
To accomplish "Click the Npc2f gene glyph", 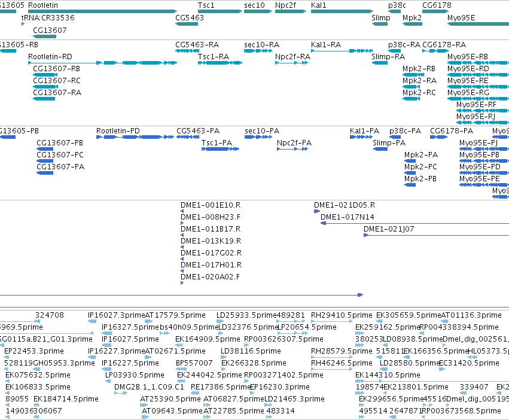I will (291, 11).
